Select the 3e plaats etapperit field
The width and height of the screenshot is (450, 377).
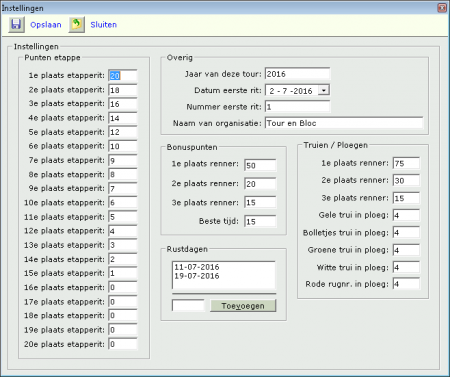pyautogui.click(x=123, y=104)
